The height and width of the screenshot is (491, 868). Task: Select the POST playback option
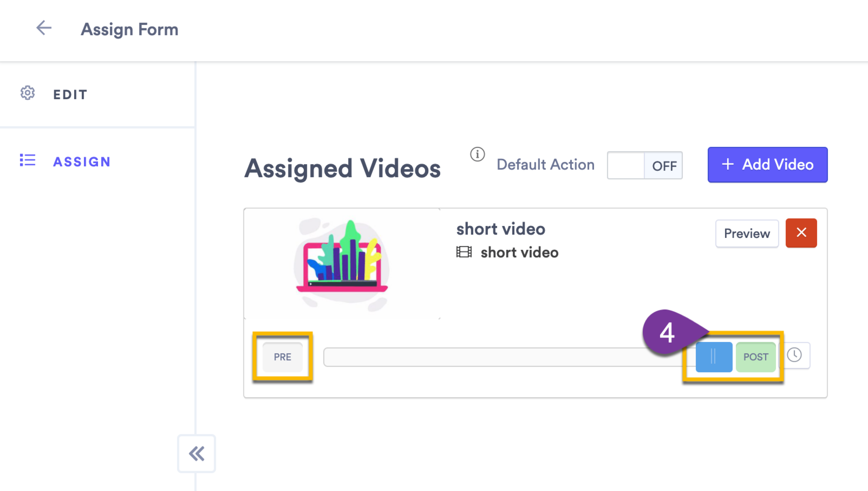click(756, 356)
